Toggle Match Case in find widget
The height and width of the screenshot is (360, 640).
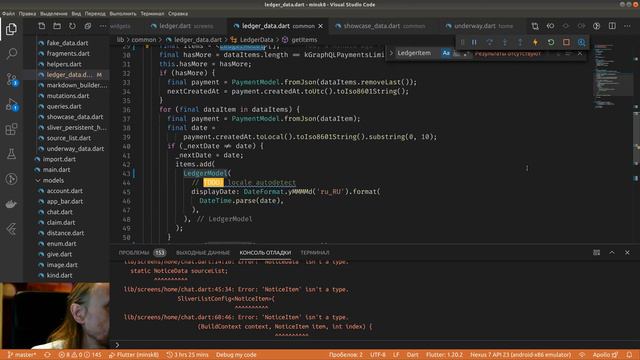point(446,53)
